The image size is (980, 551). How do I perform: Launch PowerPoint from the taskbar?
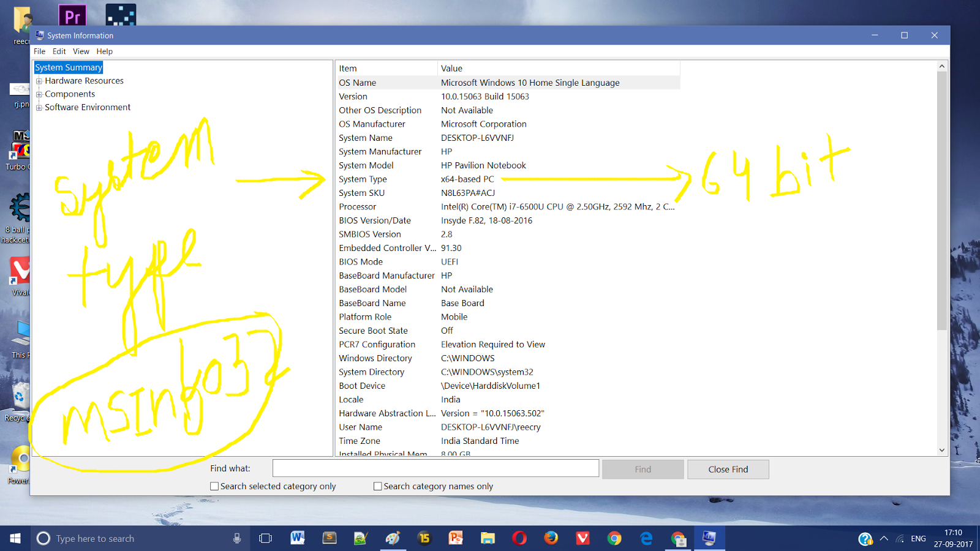(x=456, y=538)
